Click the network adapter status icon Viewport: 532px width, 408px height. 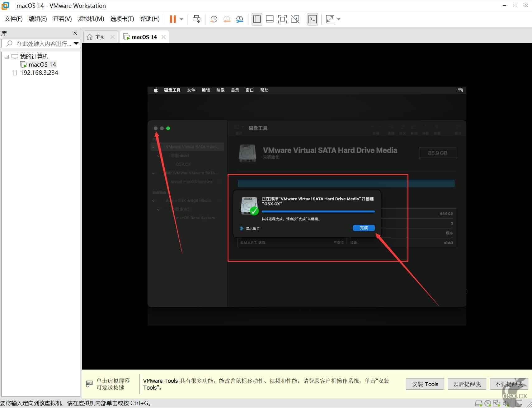497,403
